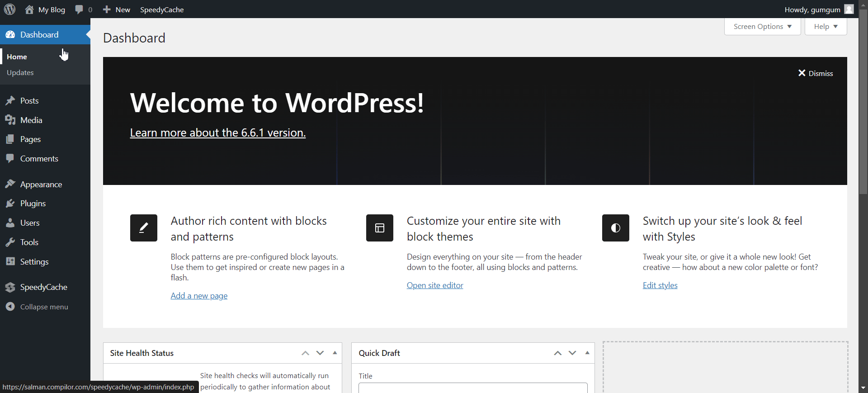Open Learn more about the 6.6.1 version link

click(218, 133)
